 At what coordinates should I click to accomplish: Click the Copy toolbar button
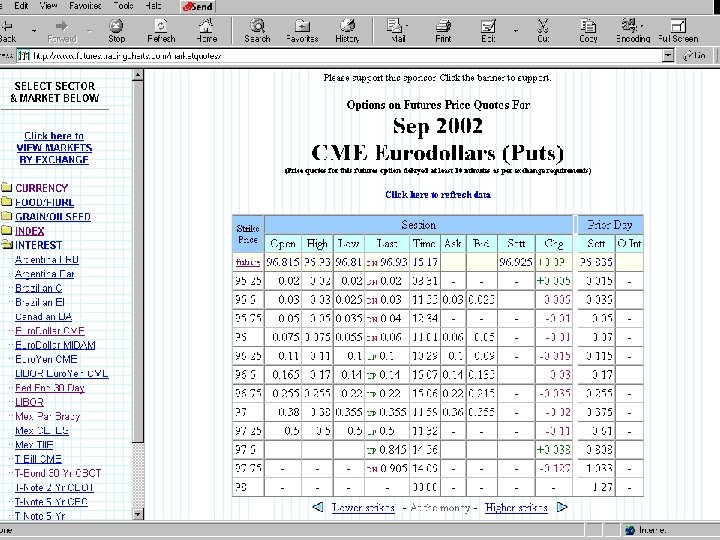coord(588,31)
